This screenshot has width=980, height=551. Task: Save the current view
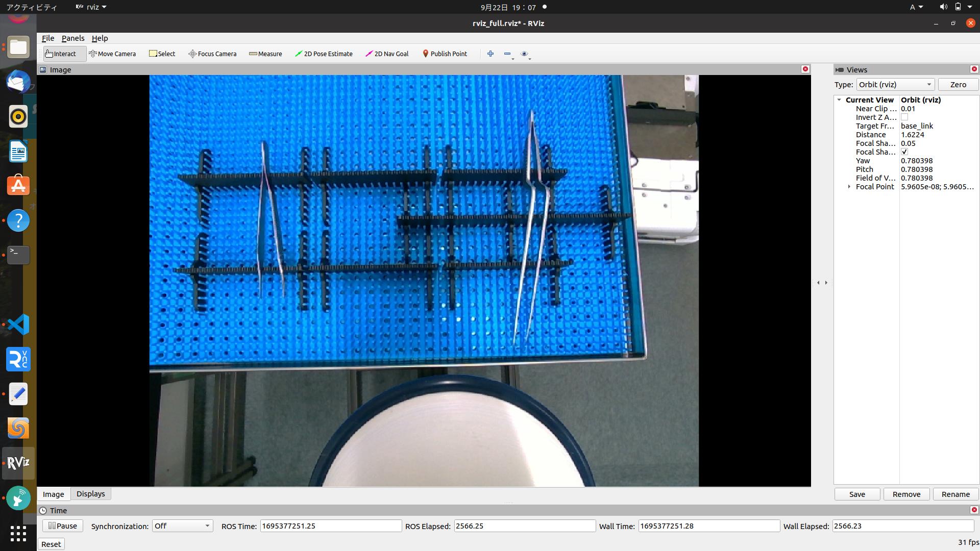(857, 494)
